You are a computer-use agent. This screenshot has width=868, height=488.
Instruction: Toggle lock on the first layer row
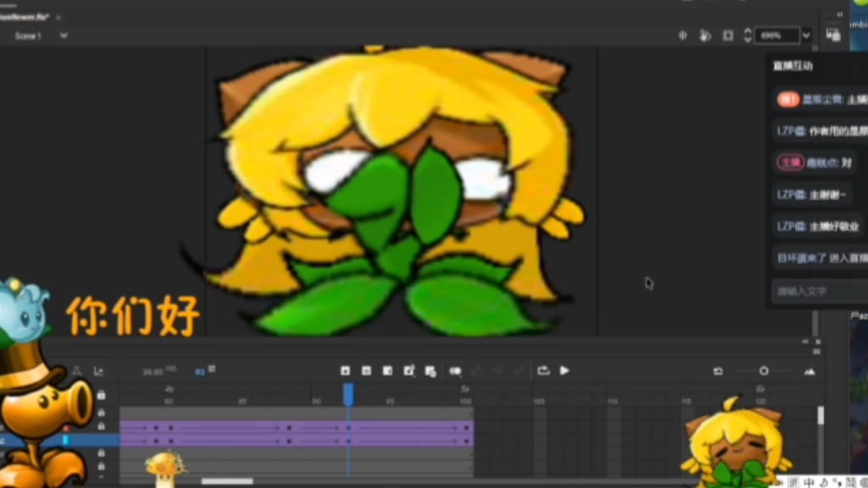(102, 413)
